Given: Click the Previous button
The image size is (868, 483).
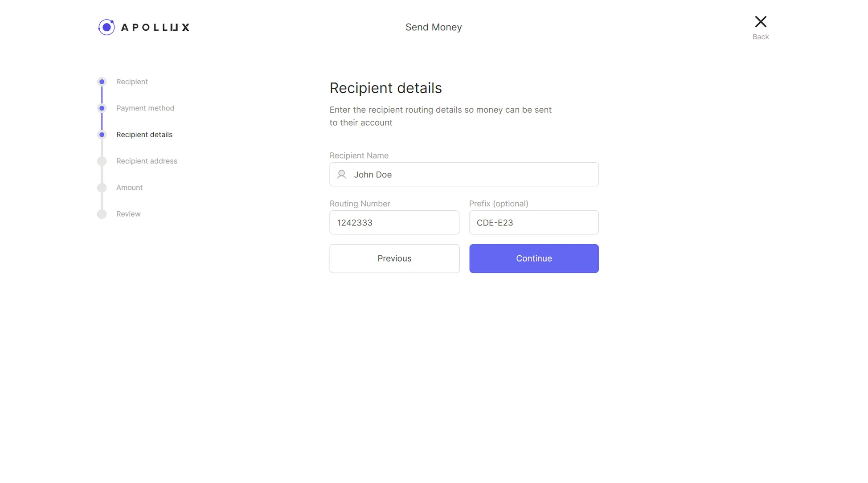Looking at the screenshot, I should 394,258.
